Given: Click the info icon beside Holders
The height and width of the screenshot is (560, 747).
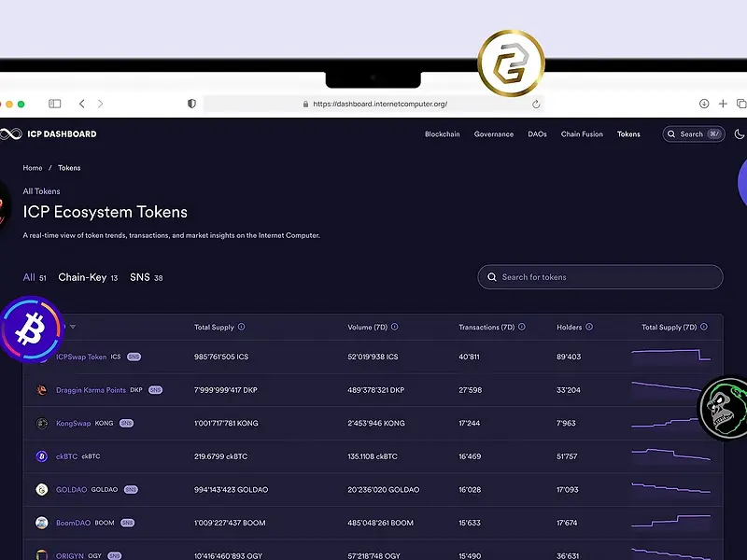Looking at the screenshot, I should [590, 328].
